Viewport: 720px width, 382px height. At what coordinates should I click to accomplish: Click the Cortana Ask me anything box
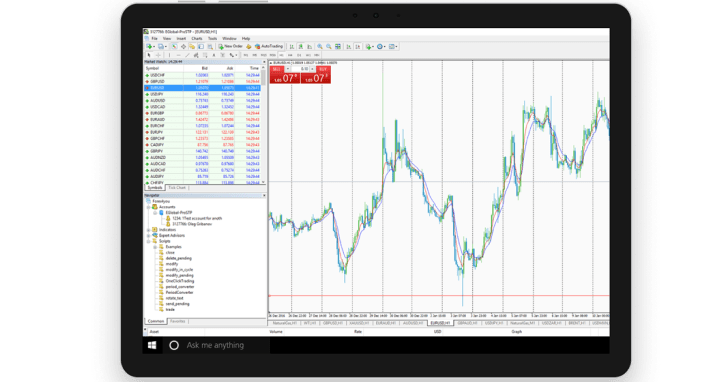216,345
